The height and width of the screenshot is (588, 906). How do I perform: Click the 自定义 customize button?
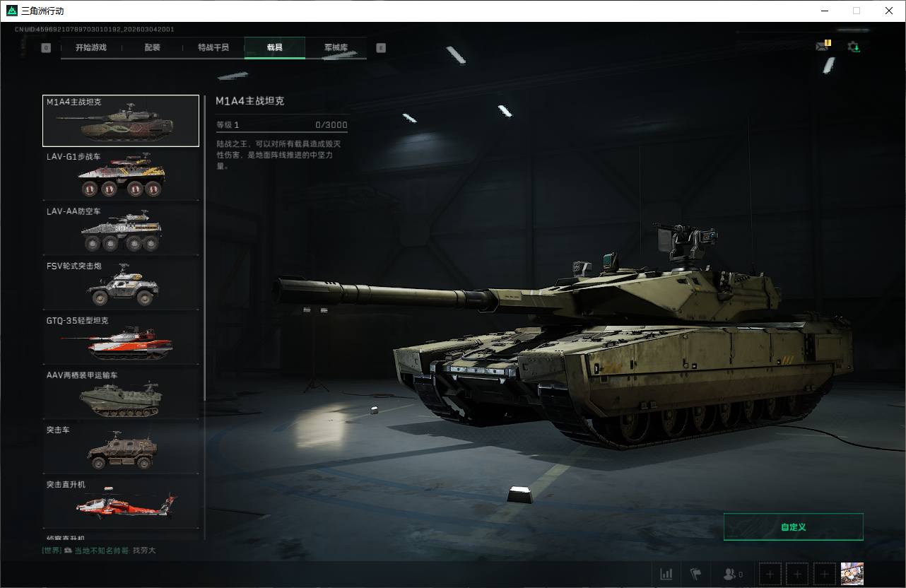tap(793, 527)
